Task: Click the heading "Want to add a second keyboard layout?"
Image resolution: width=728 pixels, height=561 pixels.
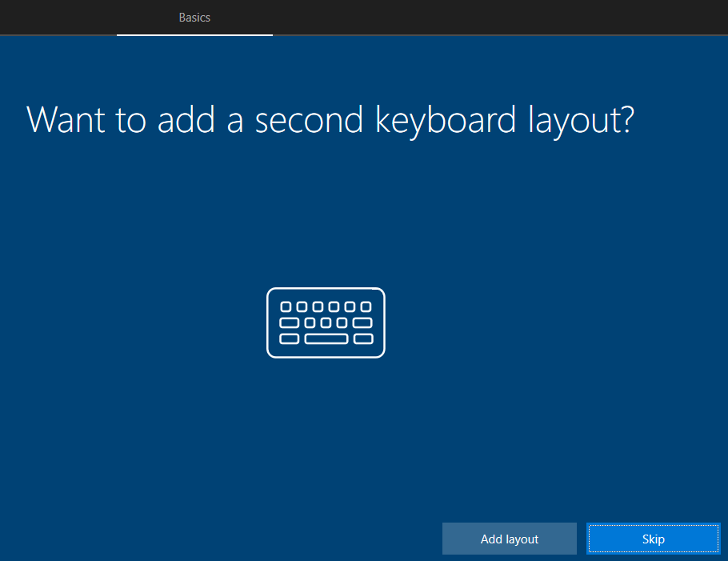Action: coord(330,120)
